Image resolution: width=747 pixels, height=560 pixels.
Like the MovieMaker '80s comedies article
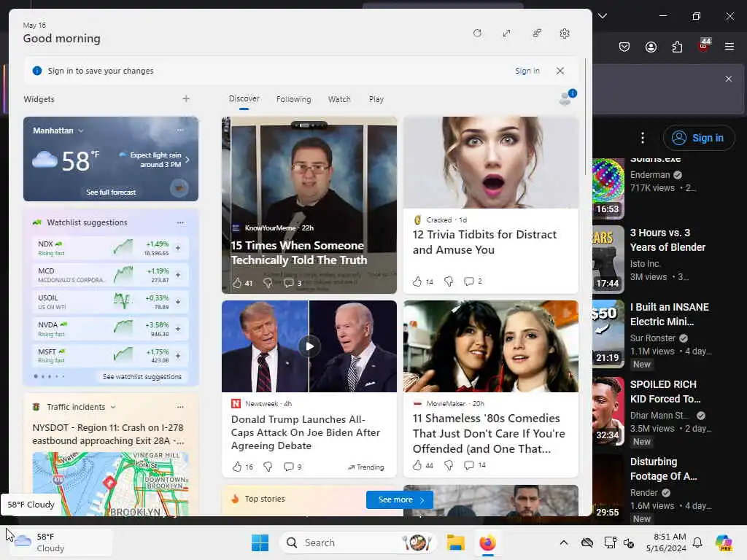pyautogui.click(x=417, y=464)
